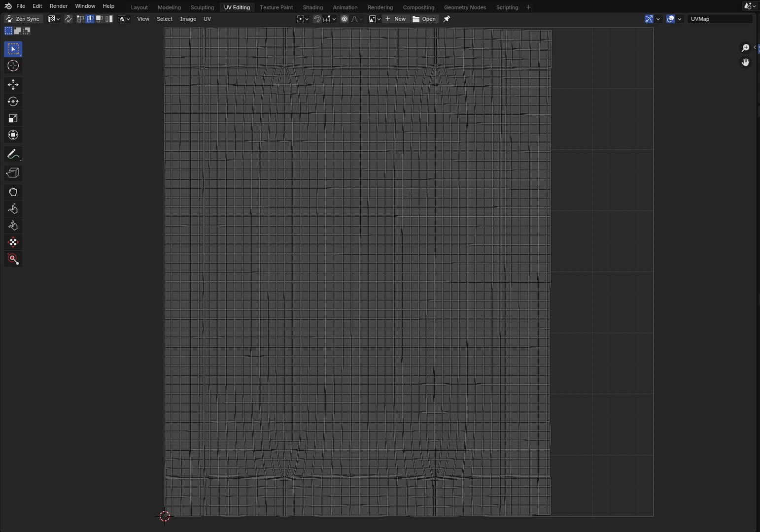Switch to the Layout workspace tab
This screenshot has height=532, width=760.
(x=139, y=7)
